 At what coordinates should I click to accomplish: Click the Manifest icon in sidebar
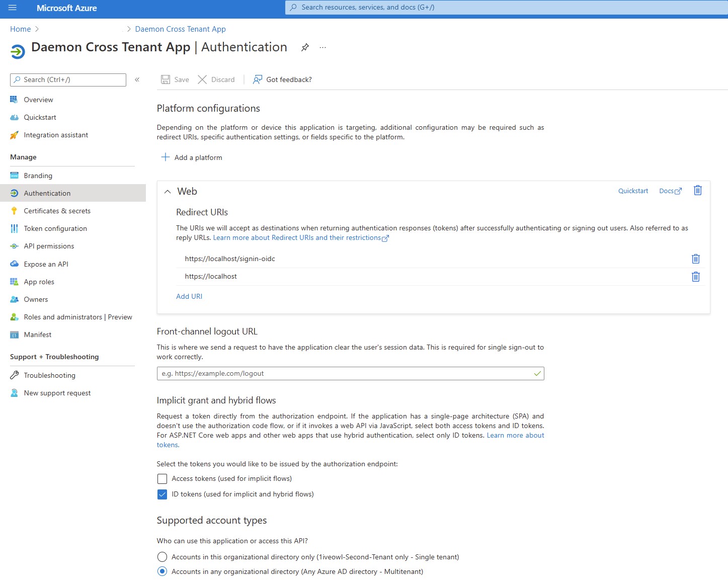tap(14, 335)
